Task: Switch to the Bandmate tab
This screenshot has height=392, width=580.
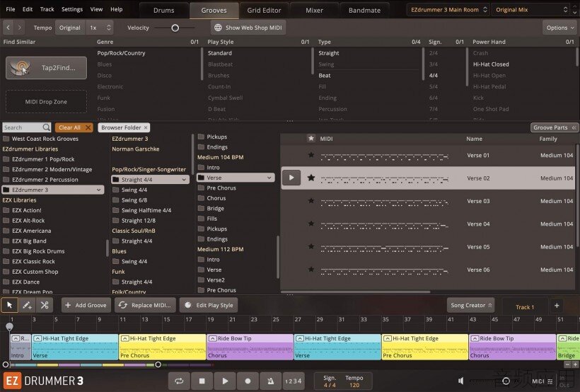Action: tap(364, 11)
